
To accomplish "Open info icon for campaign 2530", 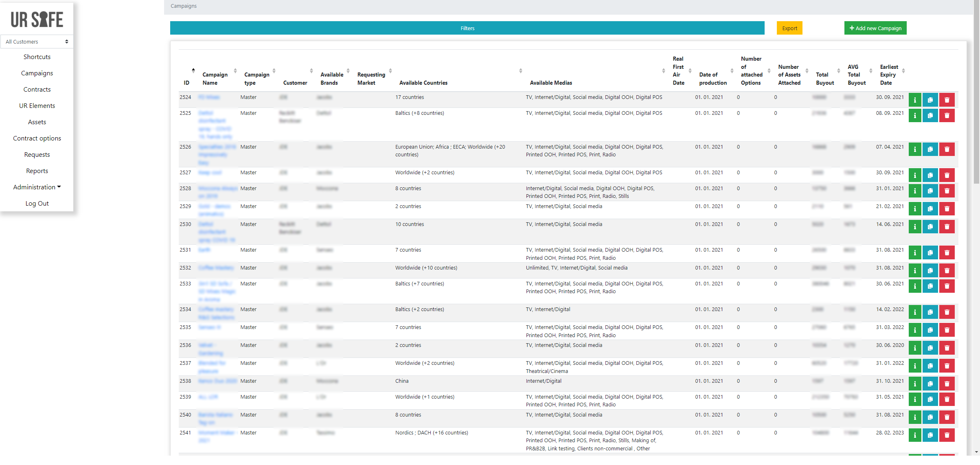I will coord(914,227).
